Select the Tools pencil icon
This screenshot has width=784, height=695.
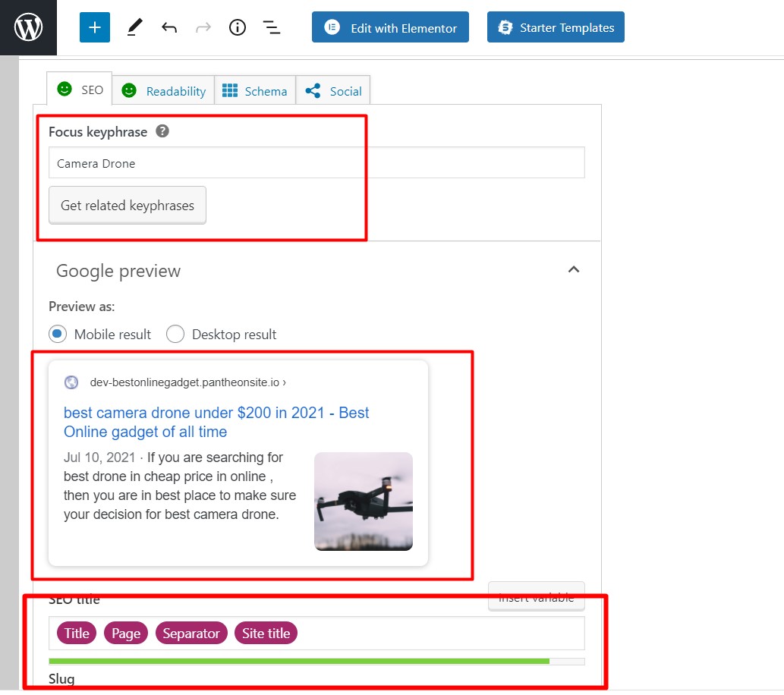[134, 27]
